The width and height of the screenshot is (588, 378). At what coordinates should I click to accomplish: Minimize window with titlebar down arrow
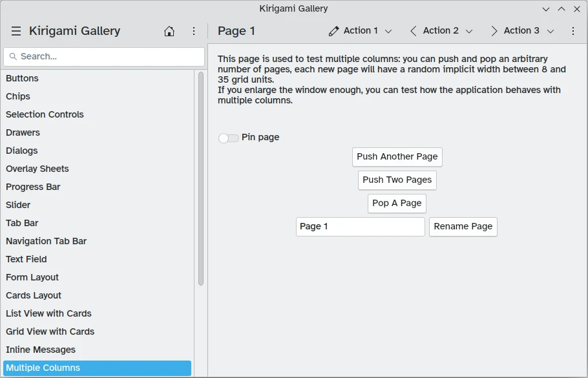pyautogui.click(x=546, y=9)
